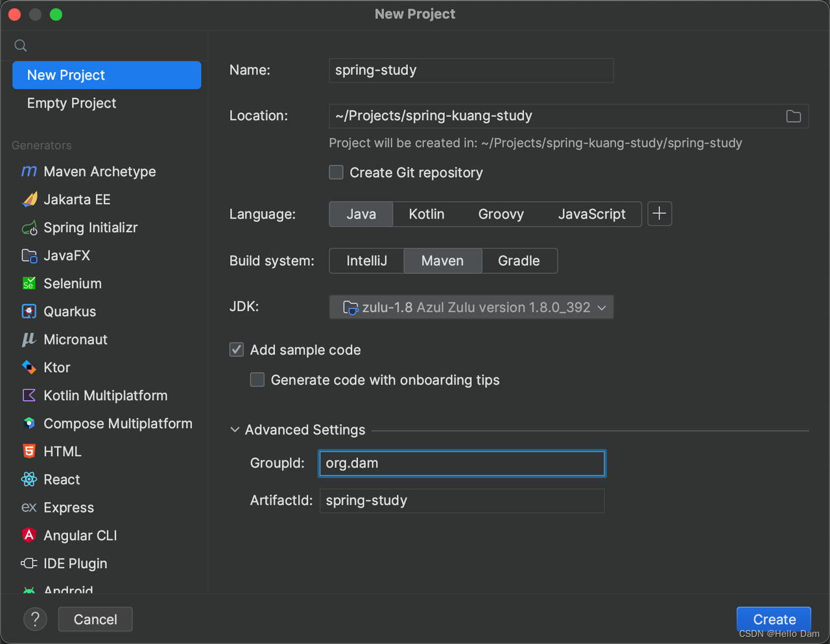Image resolution: width=830 pixels, height=644 pixels.
Task: Collapse the Advanced Settings section
Action: [235, 430]
